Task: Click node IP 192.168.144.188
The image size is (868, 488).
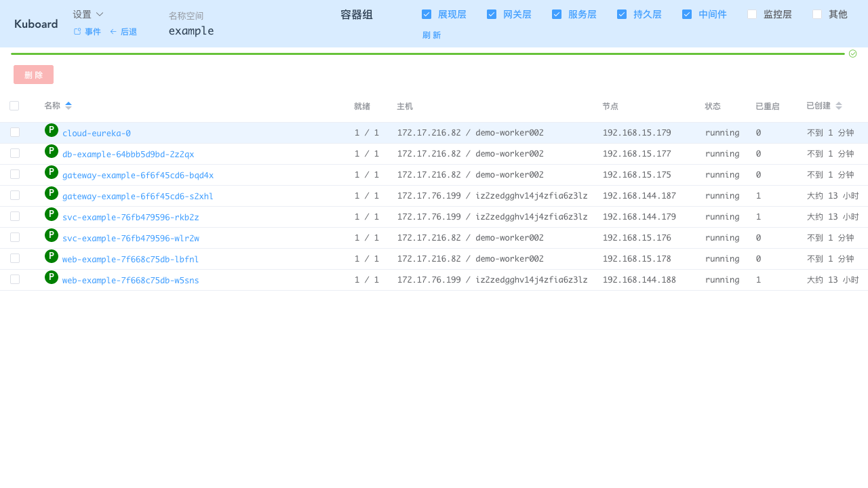Action: 639,280
